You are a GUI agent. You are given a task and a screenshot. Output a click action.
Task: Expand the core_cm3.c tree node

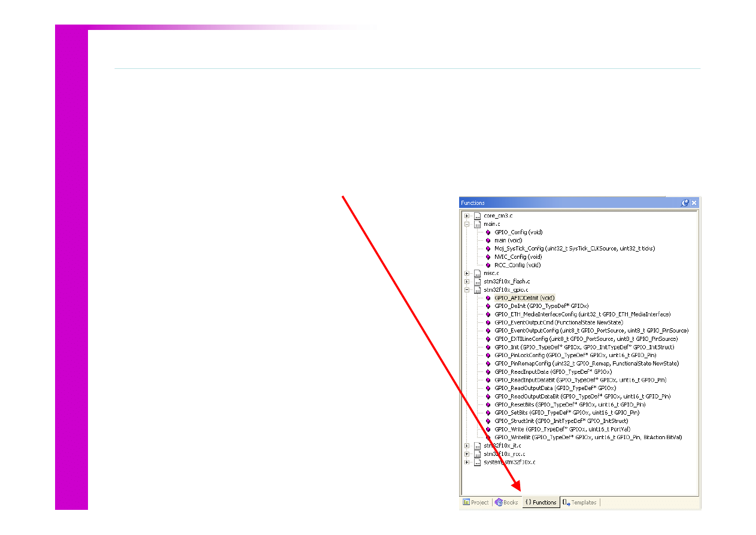[467, 216]
